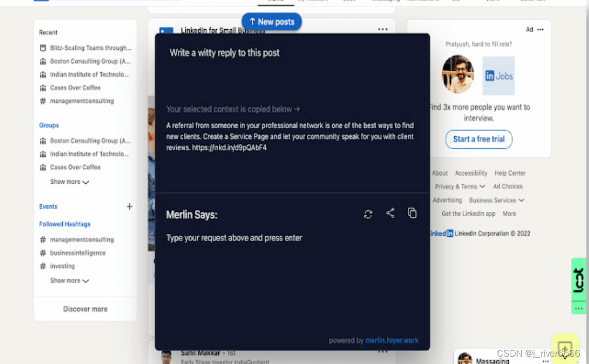Click the Start a free trial button
Image resolution: width=589 pixels, height=364 pixels.
(x=479, y=139)
